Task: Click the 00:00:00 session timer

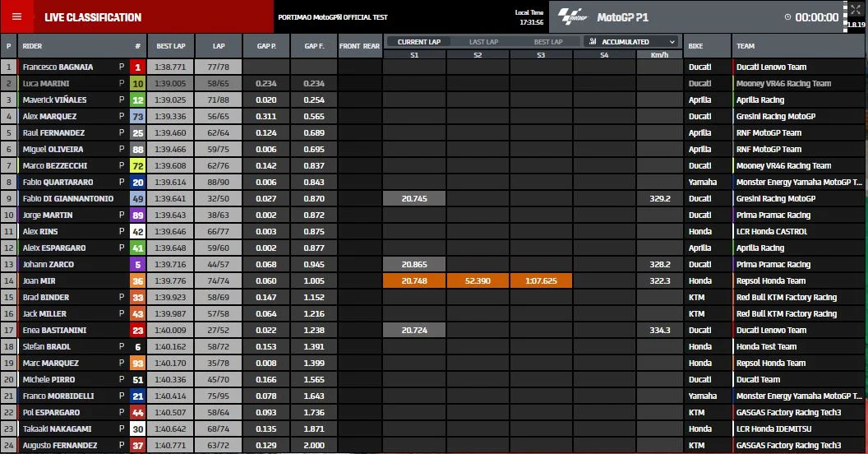Action: tap(816, 17)
